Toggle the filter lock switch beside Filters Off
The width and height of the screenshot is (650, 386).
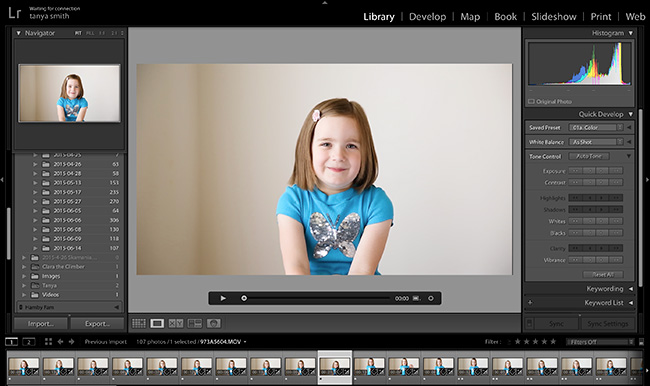pyautogui.click(x=640, y=342)
